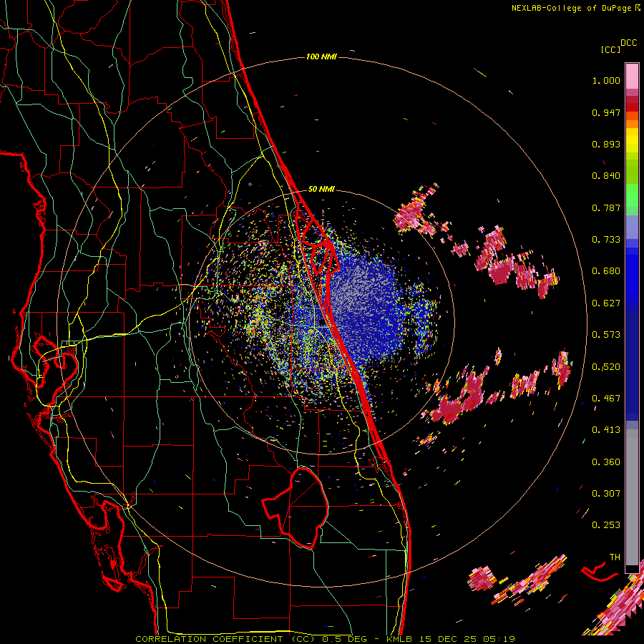Click the DCC label above the color scale
Viewport: 644px width, 644px height.
tap(628, 43)
